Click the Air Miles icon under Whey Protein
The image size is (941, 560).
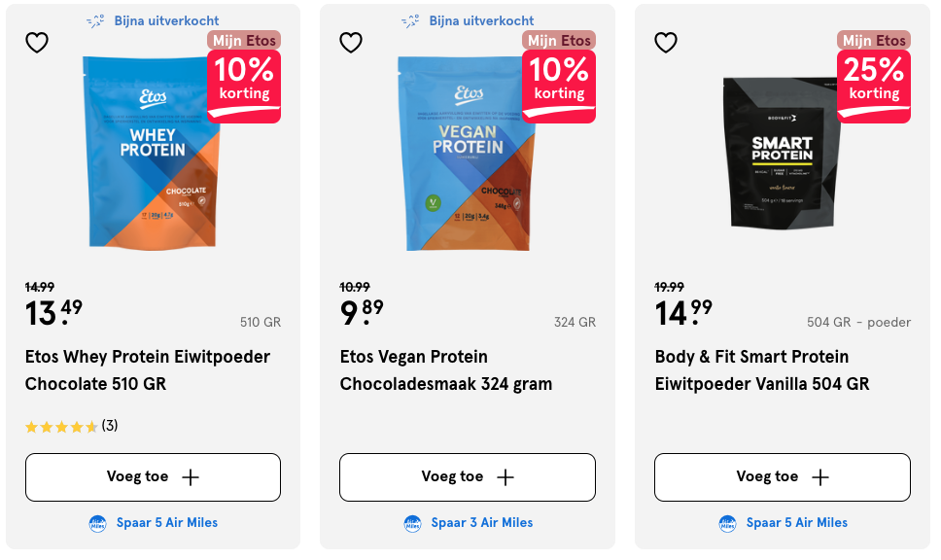98,523
